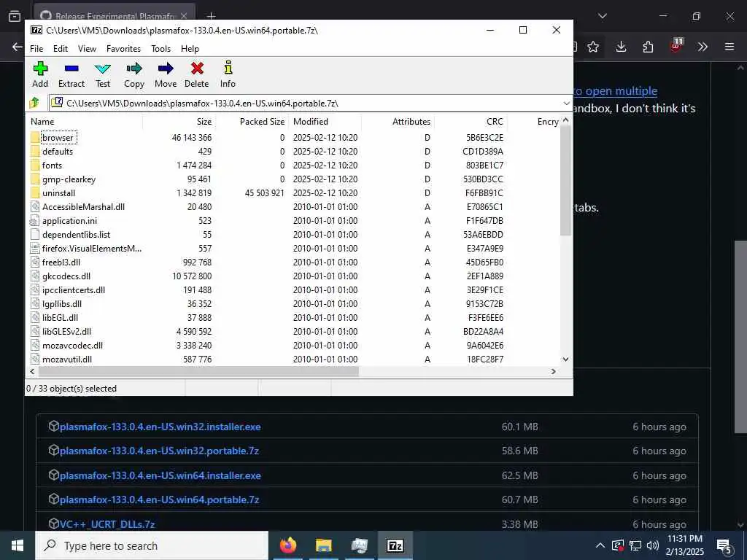Sort by the Size column header
The height and width of the screenshot is (560, 747).
coord(179,122)
